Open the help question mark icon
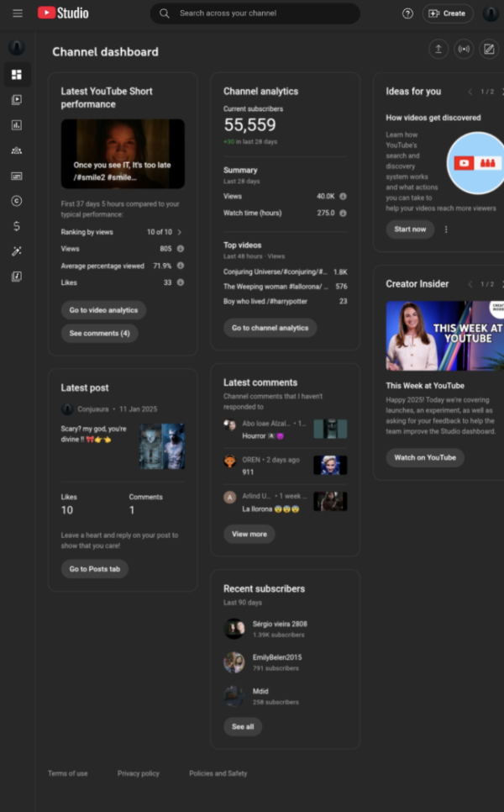This screenshot has width=504, height=812. click(x=407, y=13)
